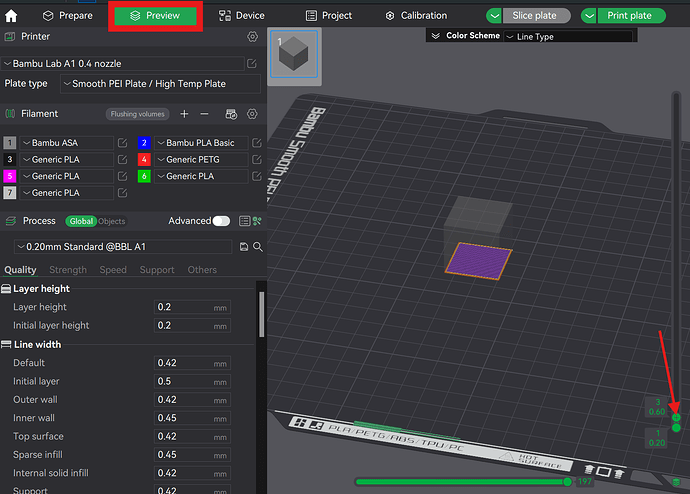Screen dimensions: 690x494
Task: Open 0.20mm Standard process preset dropdown
Action: click(x=123, y=247)
